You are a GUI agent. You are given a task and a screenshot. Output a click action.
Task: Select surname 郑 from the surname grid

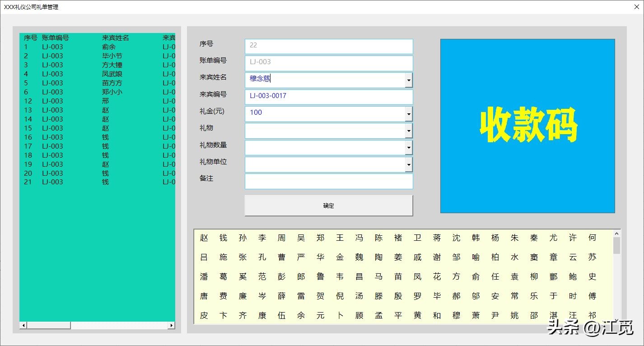tap(320, 238)
